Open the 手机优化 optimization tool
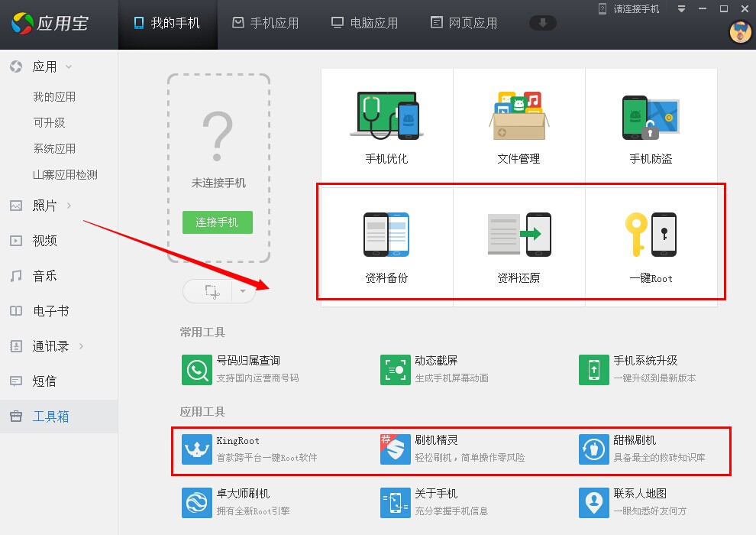 pyautogui.click(x=386, y=122)
